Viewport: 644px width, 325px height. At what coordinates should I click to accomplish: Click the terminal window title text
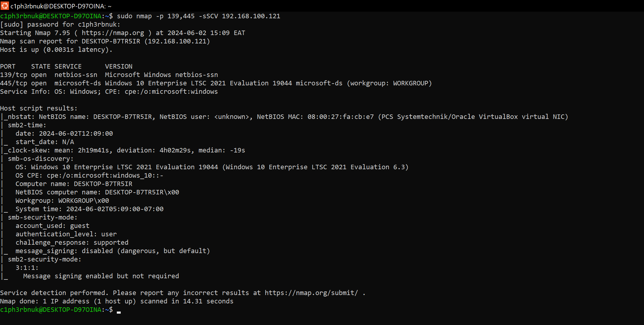coord(61,6)
